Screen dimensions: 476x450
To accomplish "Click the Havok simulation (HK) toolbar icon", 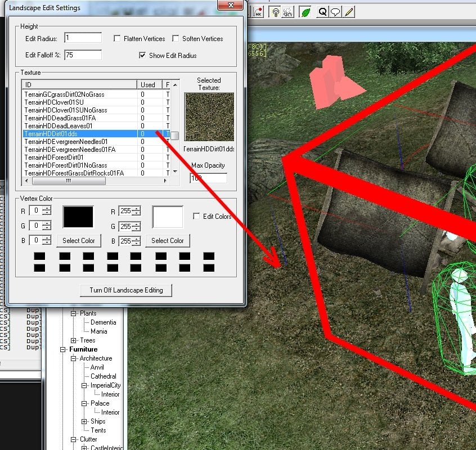I will pos(258,12).
